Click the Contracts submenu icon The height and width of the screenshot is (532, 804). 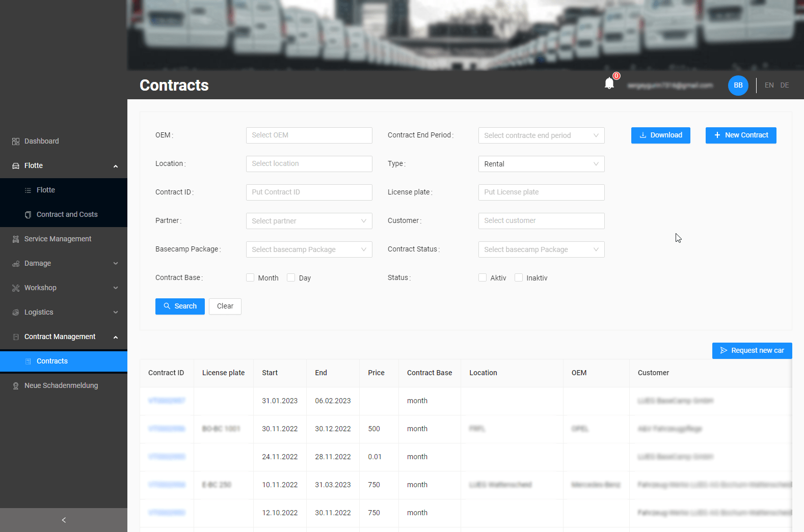pyautogui.click(x=28, y=361)
